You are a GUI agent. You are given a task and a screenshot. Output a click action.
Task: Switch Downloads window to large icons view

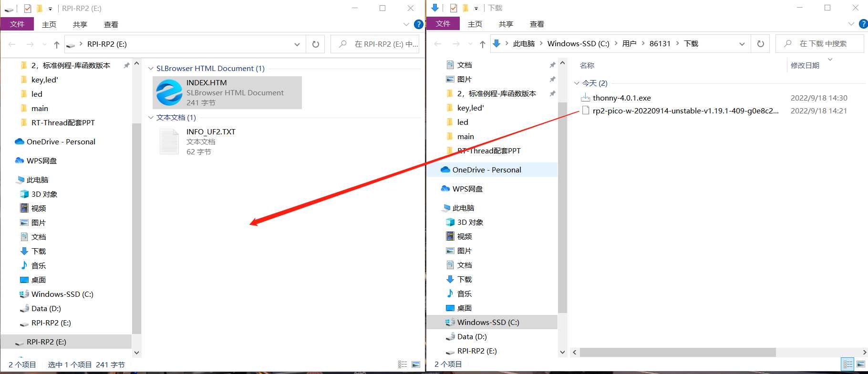click(861, 364)
